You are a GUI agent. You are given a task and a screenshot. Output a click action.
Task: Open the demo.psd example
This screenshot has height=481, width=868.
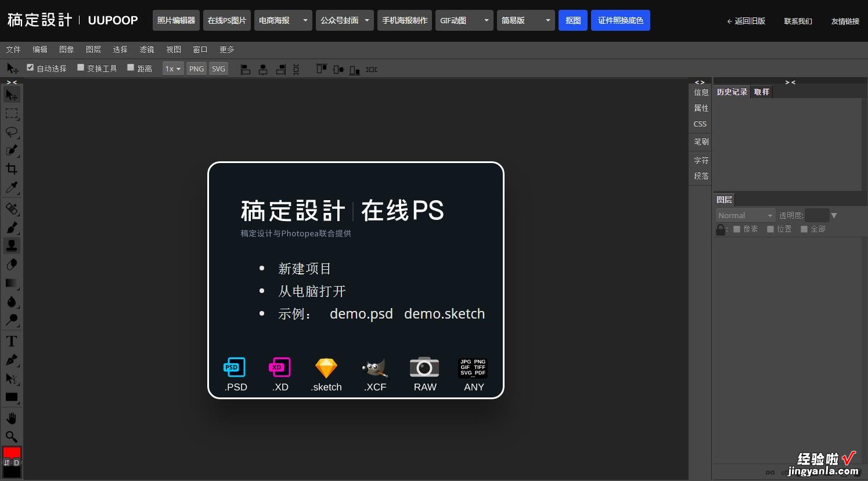tap(361, 314)
